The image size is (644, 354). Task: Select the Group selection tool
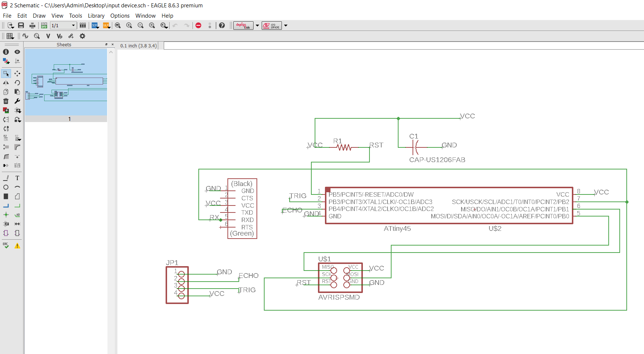(x=6, y=74)
